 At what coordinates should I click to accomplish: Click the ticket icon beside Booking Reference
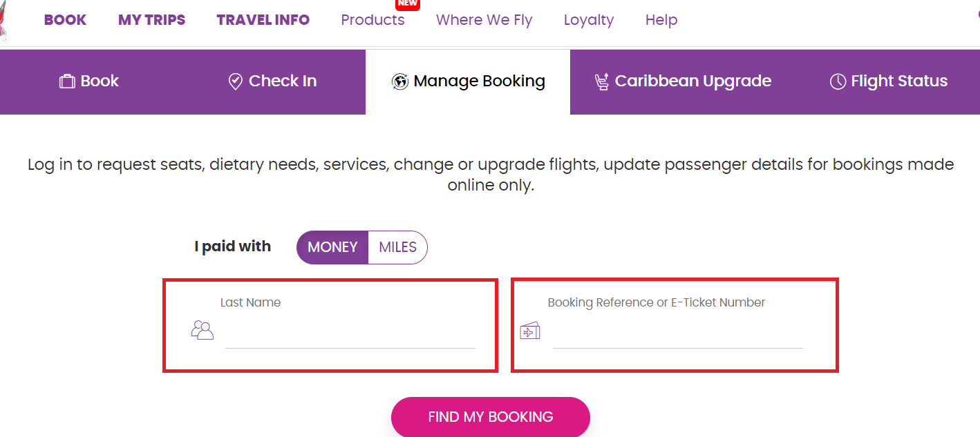(529, 331)
